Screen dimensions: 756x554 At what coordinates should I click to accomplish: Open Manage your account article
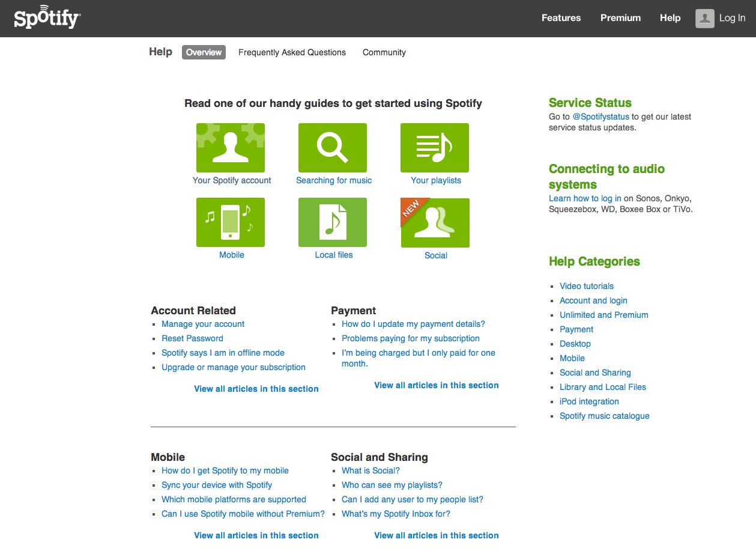tap(203, 324)
